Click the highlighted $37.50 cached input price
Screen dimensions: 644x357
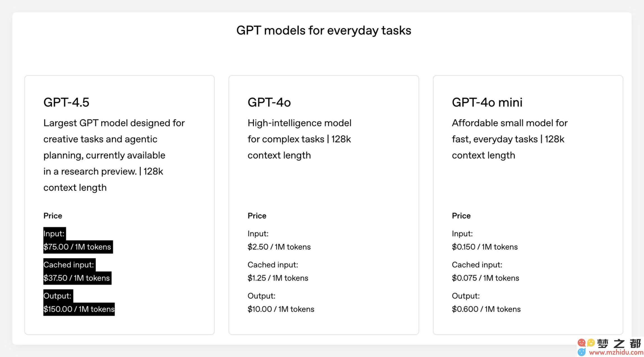tap(77, 278)
